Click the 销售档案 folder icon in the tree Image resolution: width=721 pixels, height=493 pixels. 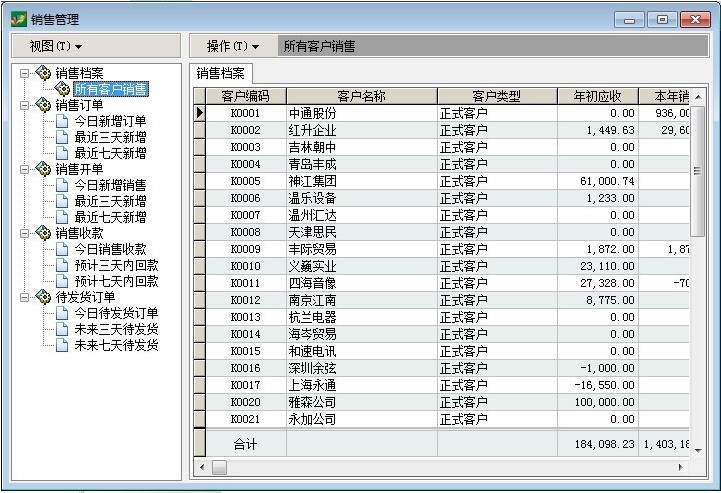pyautogui.click(x=43, y=73)
